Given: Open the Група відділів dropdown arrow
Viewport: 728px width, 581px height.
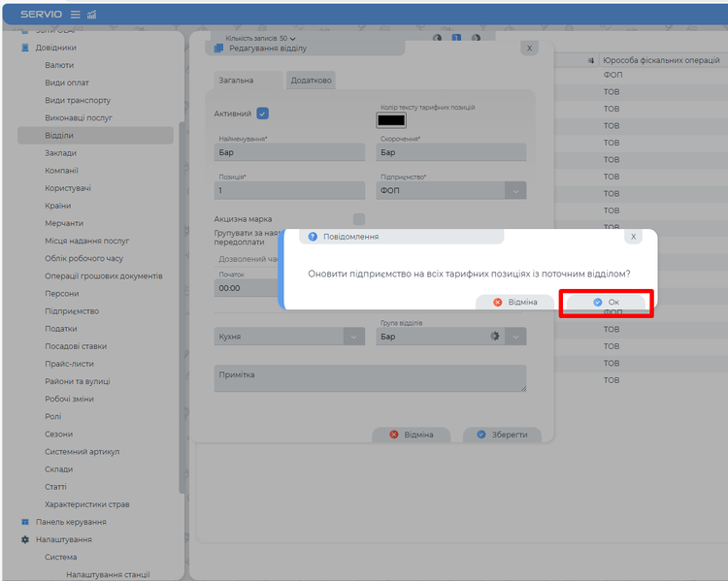Looking at the screenshot, I should point(515,336).
